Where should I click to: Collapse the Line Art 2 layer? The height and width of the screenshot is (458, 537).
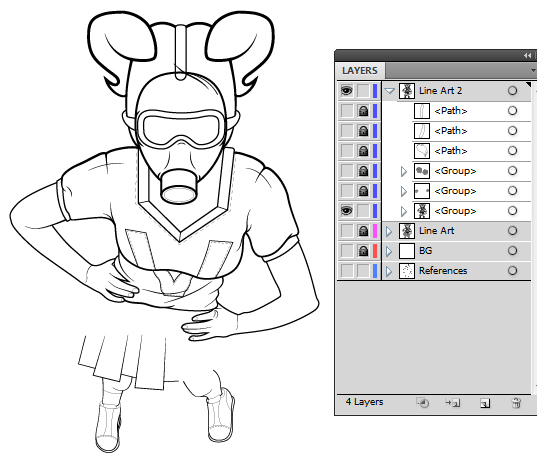point(389,91)
